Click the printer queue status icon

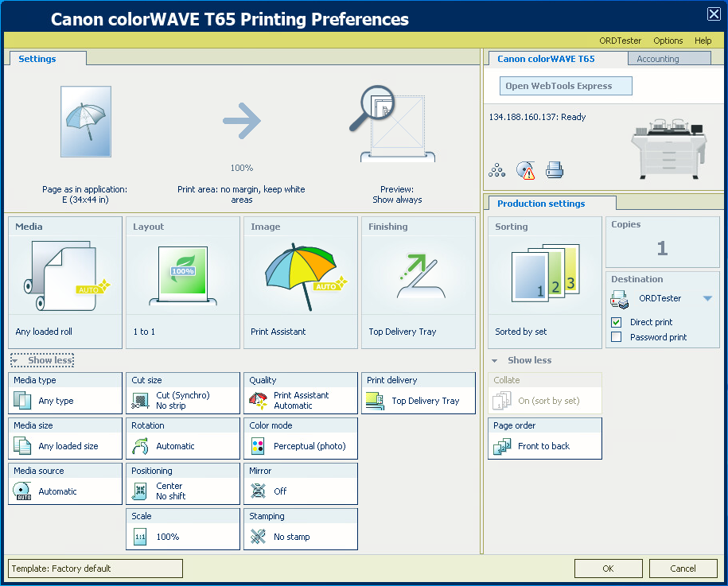click(x=555, y=169)
